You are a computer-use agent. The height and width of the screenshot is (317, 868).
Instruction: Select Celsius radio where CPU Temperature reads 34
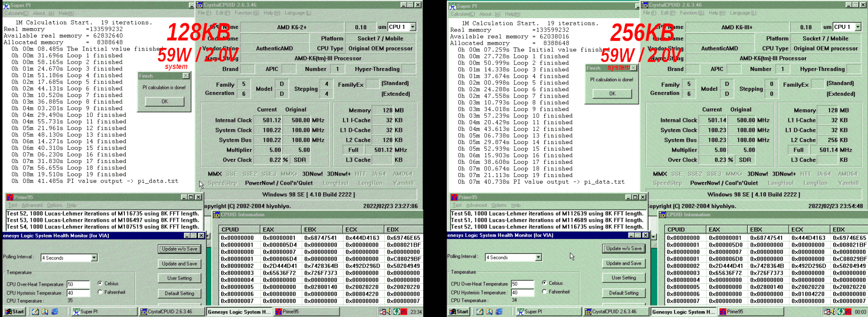[x=544, y=283]
